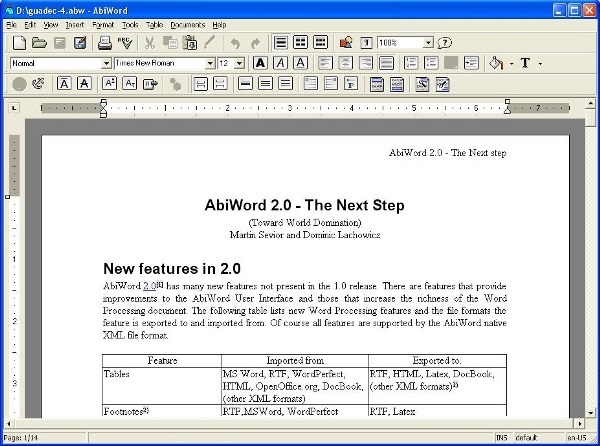Click the edit footer icon

397,84
